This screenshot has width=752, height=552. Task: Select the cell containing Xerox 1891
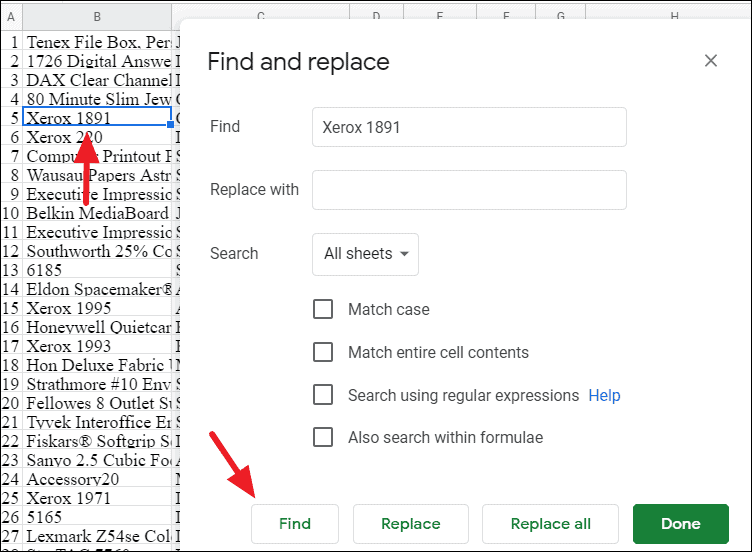tap(97, 118)
